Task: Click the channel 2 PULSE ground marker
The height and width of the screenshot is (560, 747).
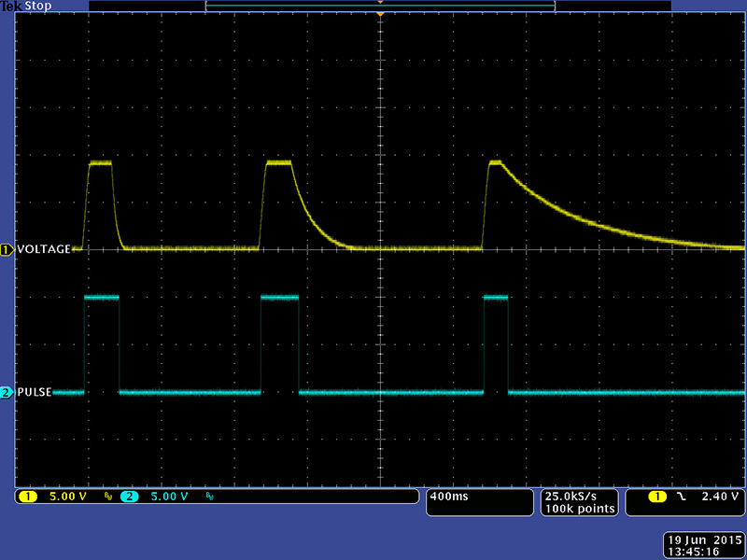Action: click(7, 393)
